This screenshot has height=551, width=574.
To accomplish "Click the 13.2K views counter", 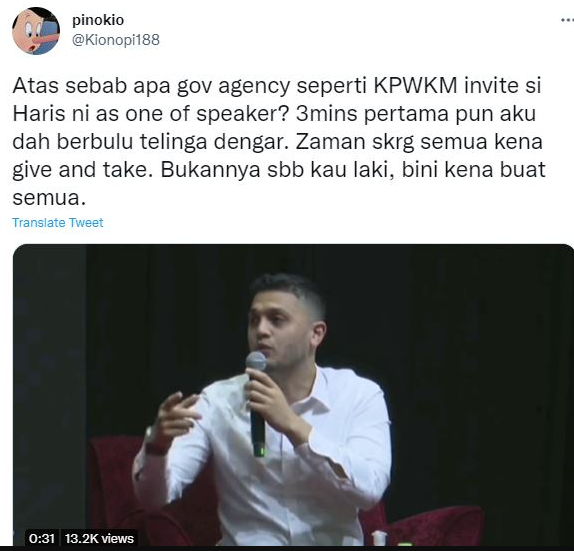I will pyautogui.click(x=99, y=539).
